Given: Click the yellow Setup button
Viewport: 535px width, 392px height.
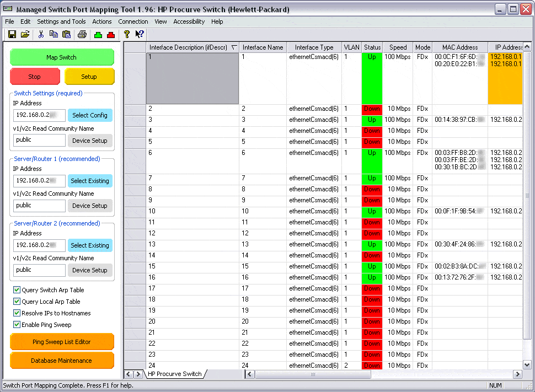Looking at the screenshot, I should coord(89,77).
